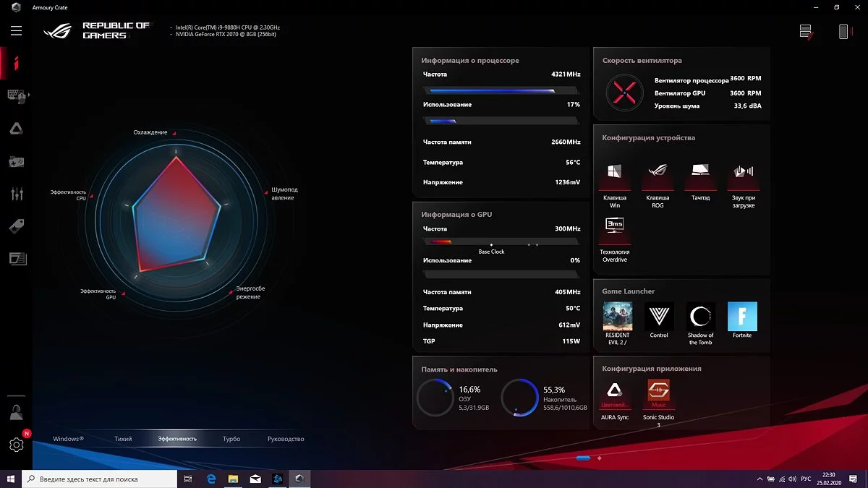Click the Шумоподавление label on radar chart
The width and height of the screenshot is (868, 488).
point(284,194)
